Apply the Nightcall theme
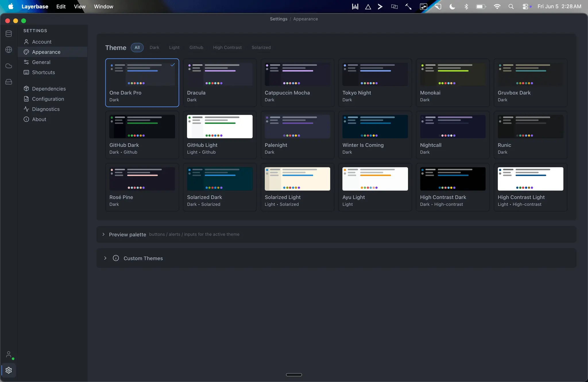The image size is (588, 382). tap(453, 135)
